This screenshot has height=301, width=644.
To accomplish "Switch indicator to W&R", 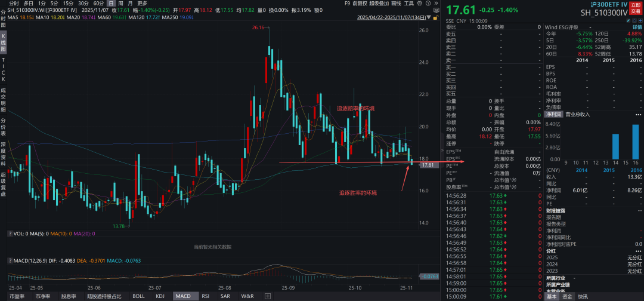I will point(247,296).
